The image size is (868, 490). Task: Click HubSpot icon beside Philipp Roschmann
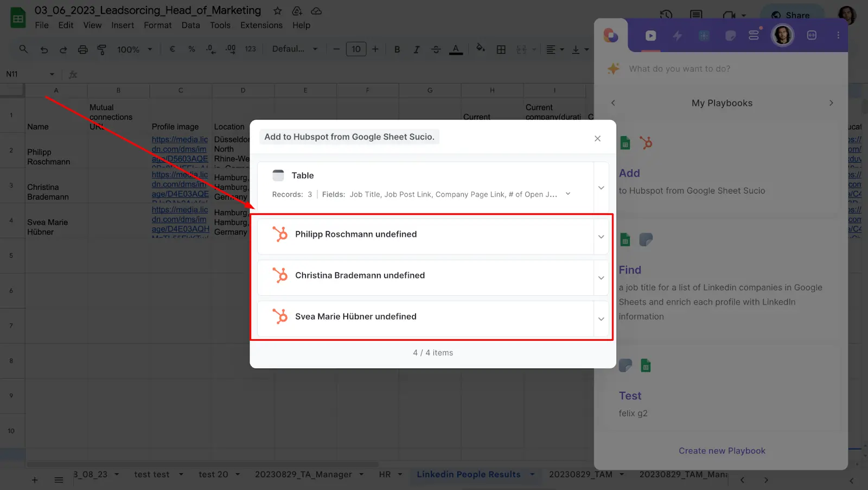point(280,234)
